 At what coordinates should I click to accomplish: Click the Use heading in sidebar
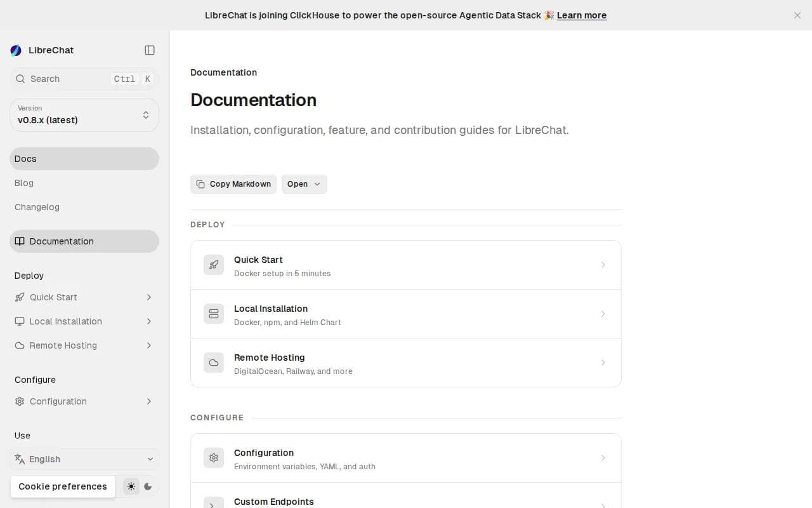(x=22, y=436)
